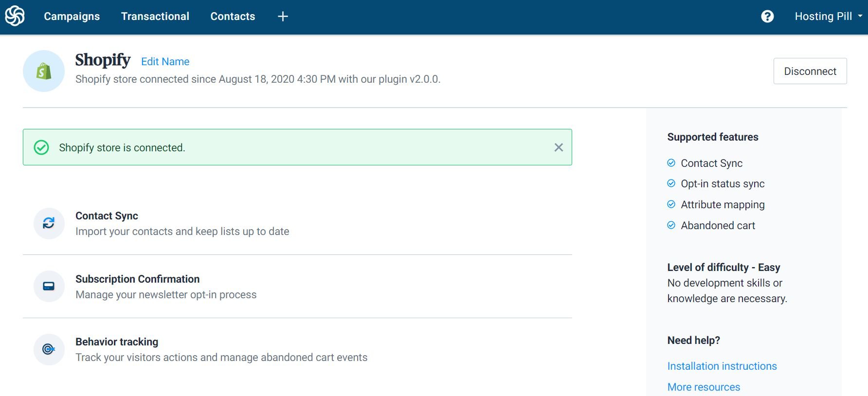Click the plus icon in navbar

pos(283,17)
